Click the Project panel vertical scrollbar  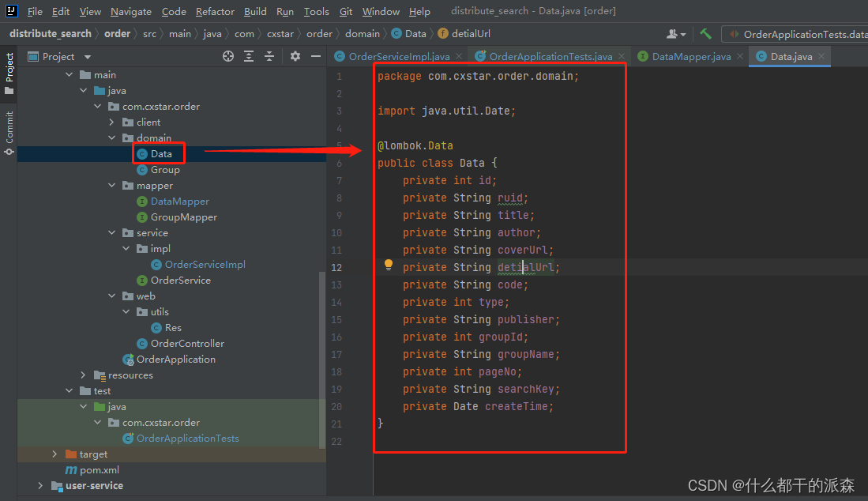(322, 360)
